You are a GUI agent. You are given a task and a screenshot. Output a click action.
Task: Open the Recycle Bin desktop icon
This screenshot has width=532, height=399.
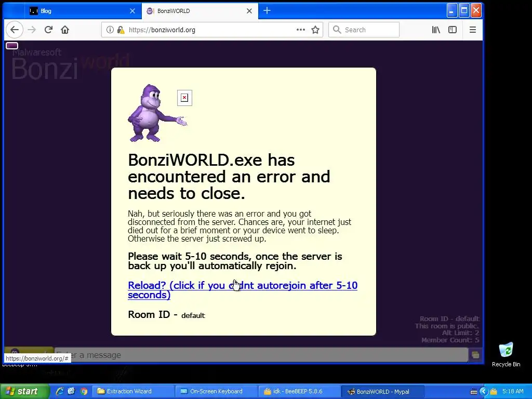point(506,354)
